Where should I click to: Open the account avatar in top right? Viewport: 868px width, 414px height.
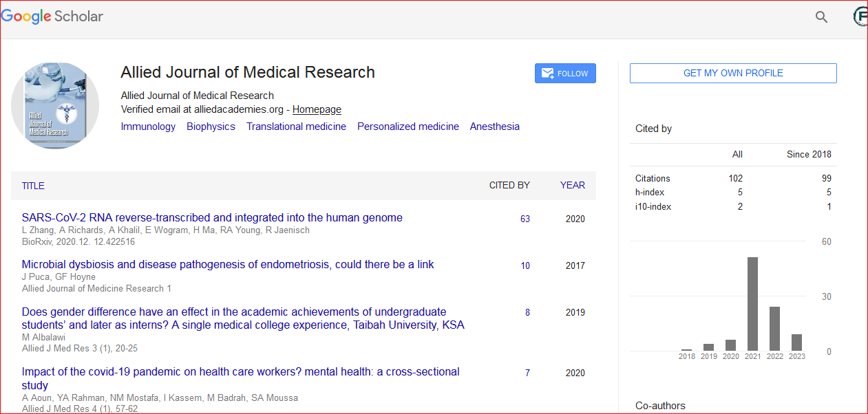coord(860,17)
